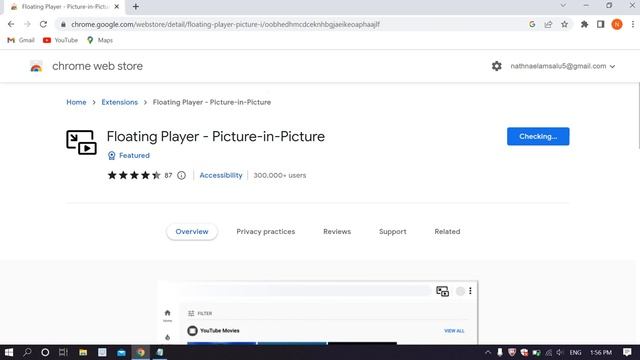Open the tab search chevron
The height and width of the screenshot is (360, 640).
point(563,5)
